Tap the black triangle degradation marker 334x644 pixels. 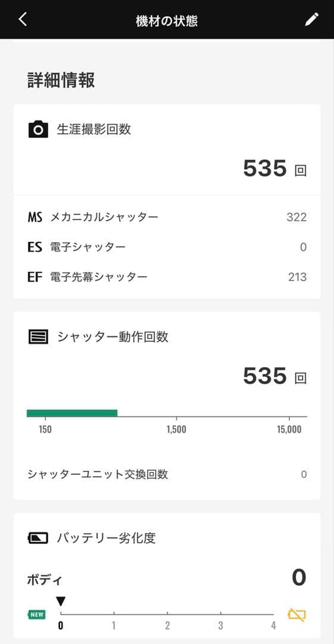pyautogui.click(x=61, y=602)
